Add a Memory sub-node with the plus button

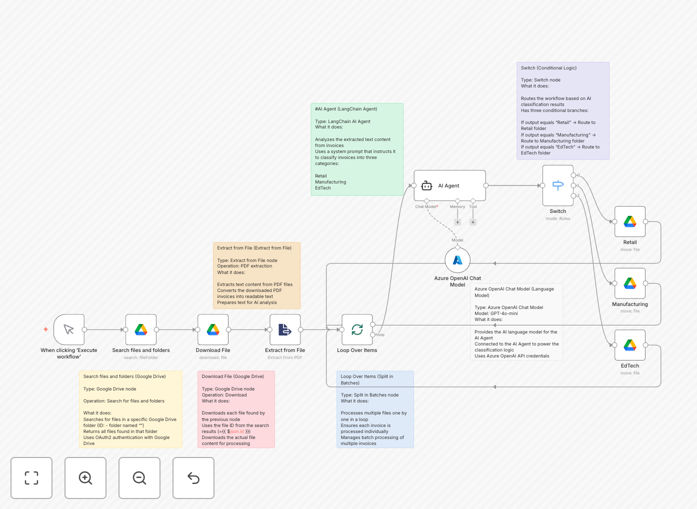[x=457, y=222]
